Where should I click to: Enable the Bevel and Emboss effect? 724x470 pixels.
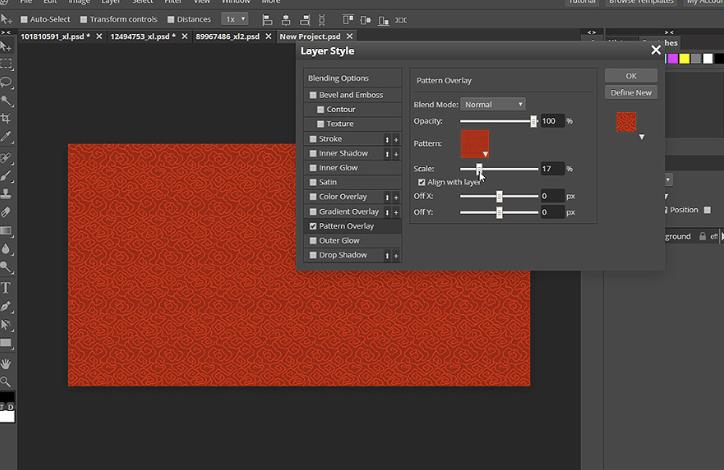pyautogui.click(x=314, y=95)
